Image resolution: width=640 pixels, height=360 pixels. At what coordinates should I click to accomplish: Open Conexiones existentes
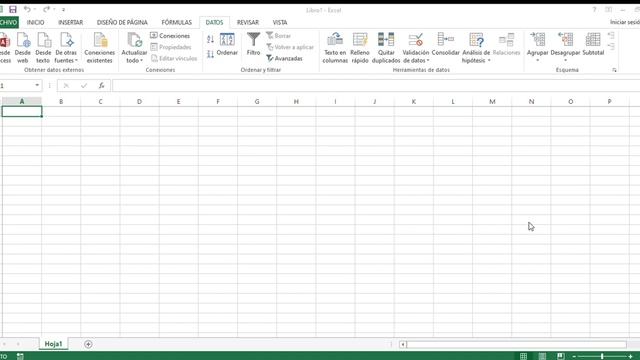point(100,48)
